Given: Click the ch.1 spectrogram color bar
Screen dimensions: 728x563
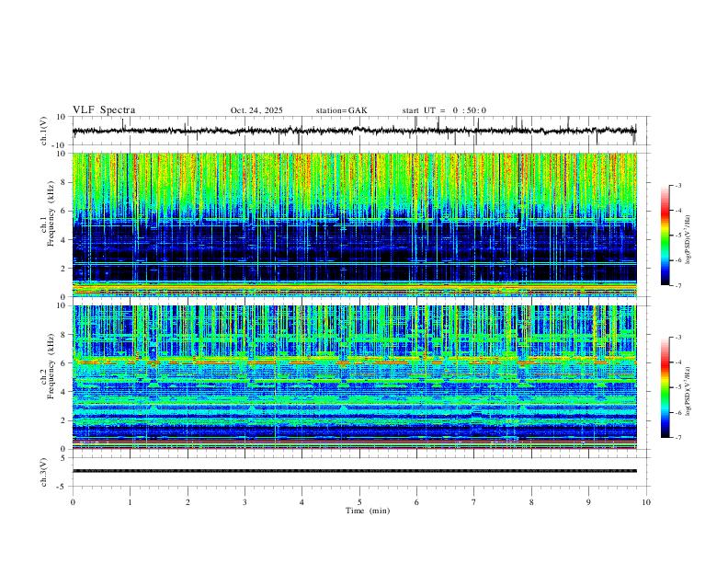Looking at the screenshot, I should point(665,236).
